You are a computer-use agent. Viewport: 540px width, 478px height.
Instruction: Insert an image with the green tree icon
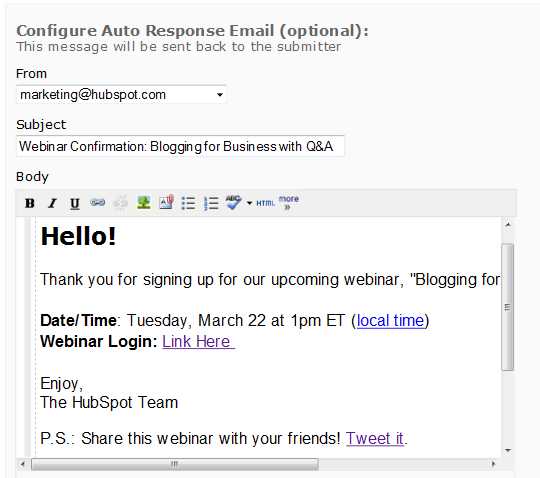point(144,202)
